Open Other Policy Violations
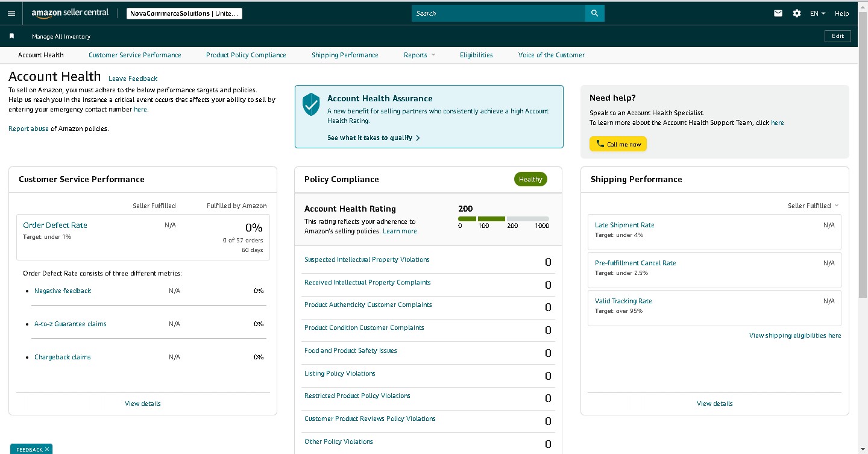The width and height of the screenshot is (868, 454). [339, 441]
